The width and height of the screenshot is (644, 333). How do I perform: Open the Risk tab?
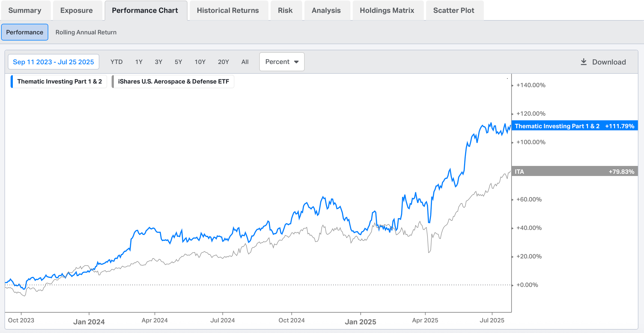(x=285, y=10)
